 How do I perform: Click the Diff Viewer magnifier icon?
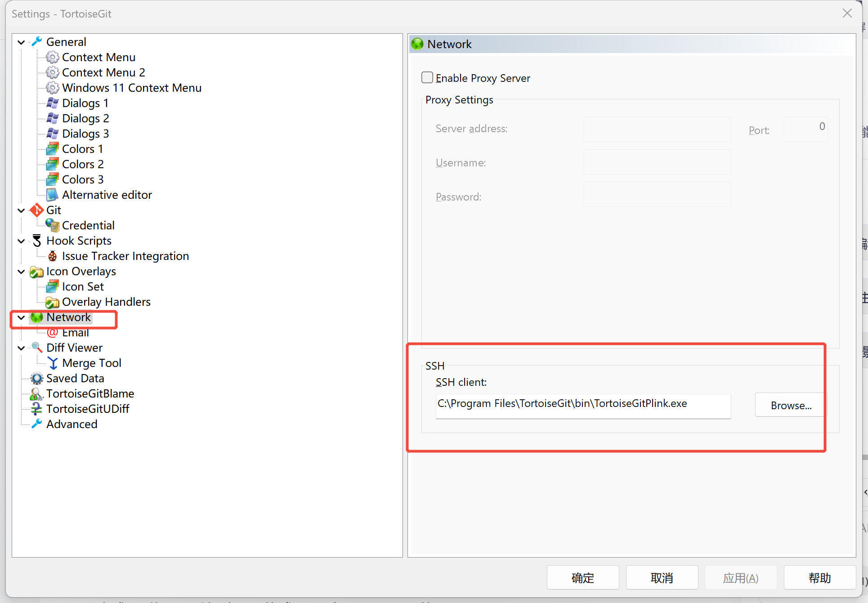37,348
